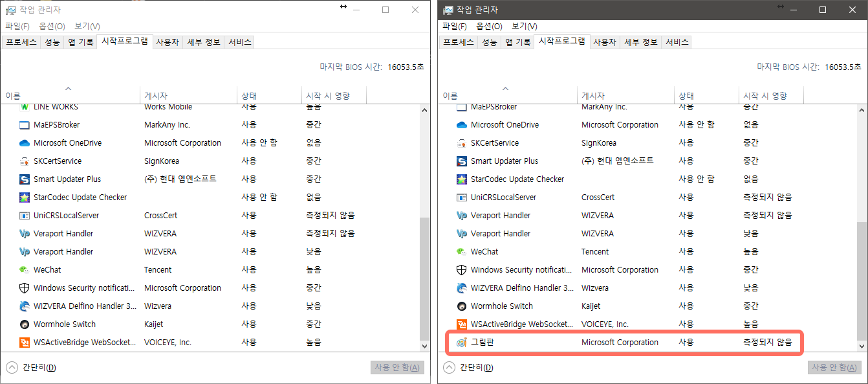Select 그림판 row text in right window
The width and height of the screenshot is (868, 384).
coord(483,343)
